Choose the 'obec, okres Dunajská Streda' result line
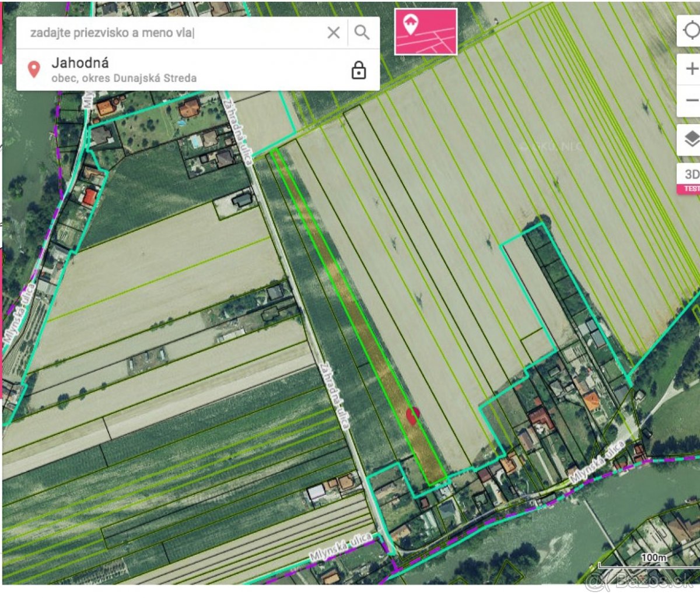 coord(124,78)
